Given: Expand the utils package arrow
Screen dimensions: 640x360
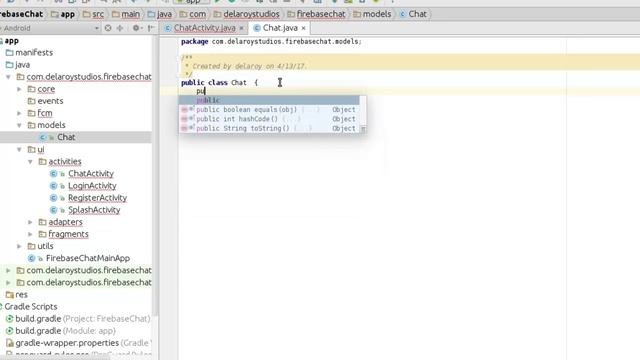Looking at the screenshot, I should click(19, 246).
